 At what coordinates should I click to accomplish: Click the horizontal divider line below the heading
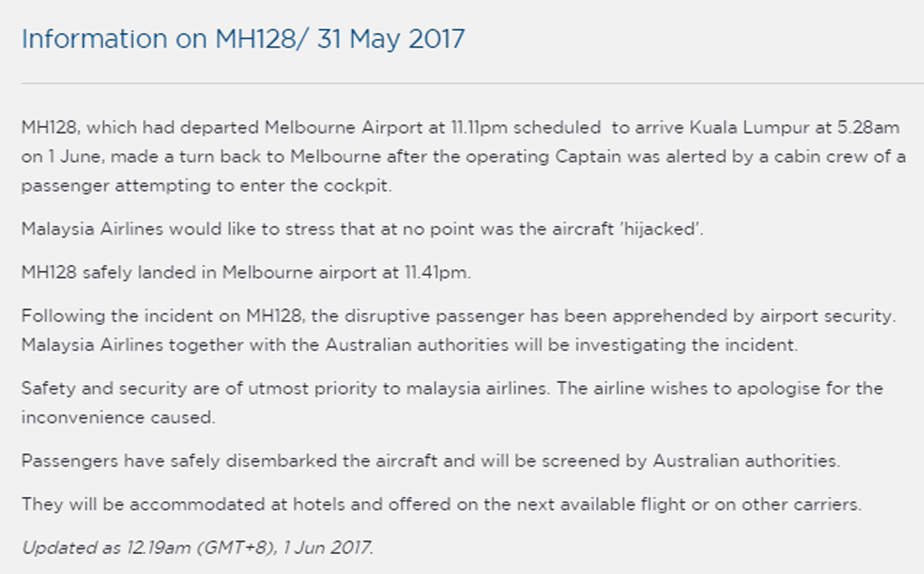[x=462, y=82]
